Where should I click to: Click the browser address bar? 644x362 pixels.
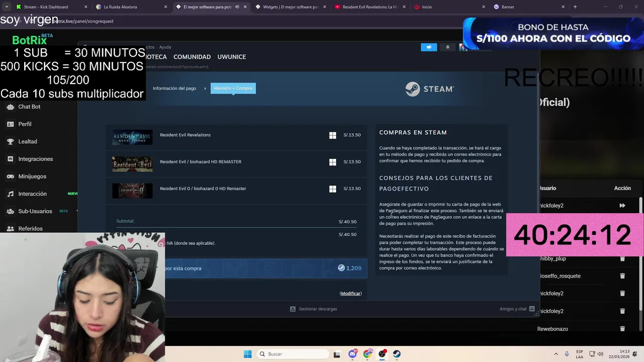click(252, 21)
